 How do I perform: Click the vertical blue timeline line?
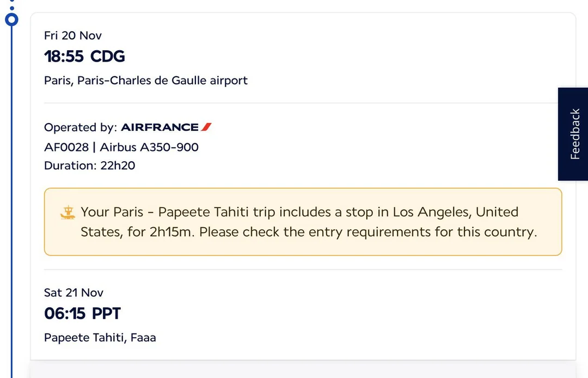pyautogui.click(x=11, y=191)
